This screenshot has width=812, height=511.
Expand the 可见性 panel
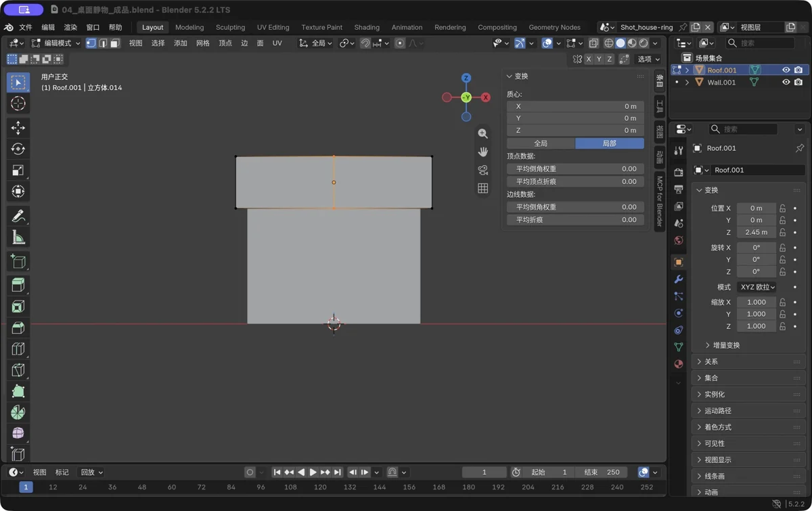click(x=749, y=443)
